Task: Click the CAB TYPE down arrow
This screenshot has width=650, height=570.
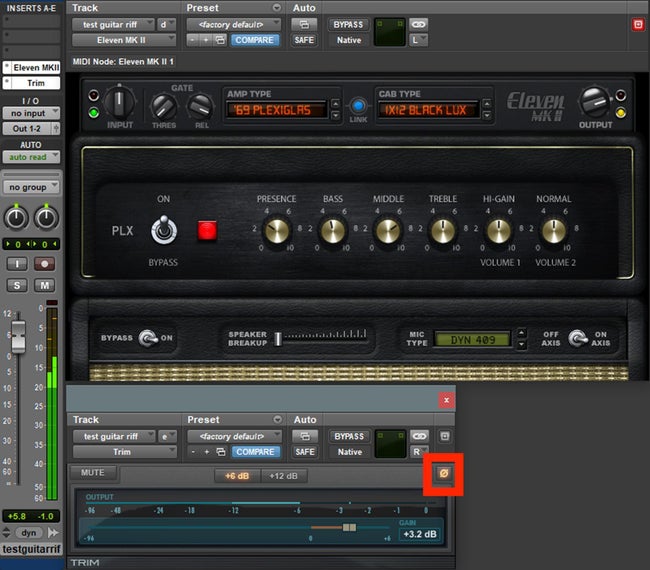Action: (487, 115)
